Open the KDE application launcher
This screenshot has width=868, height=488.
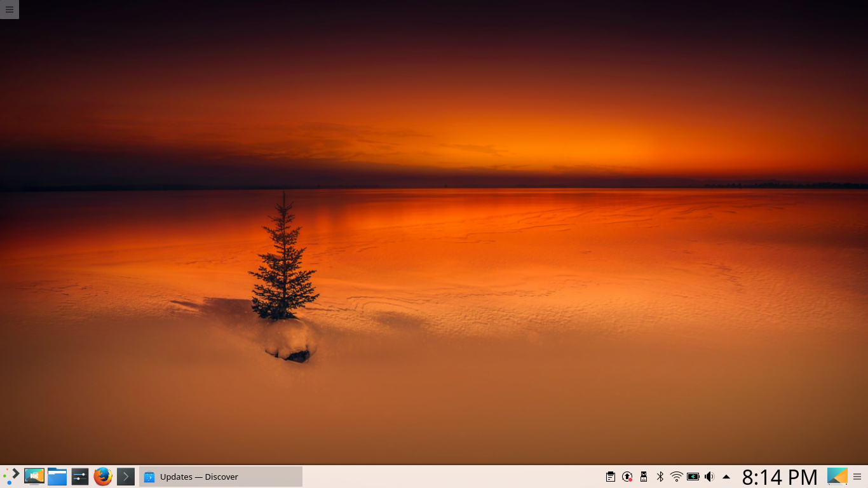[11, 477]
